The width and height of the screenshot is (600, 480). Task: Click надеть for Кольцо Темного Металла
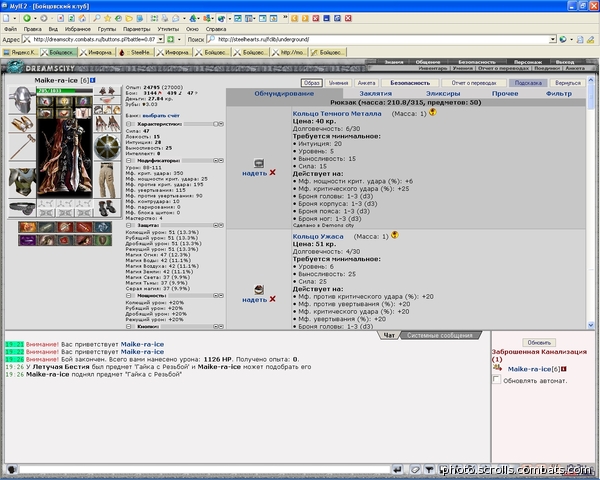(254, 173)
